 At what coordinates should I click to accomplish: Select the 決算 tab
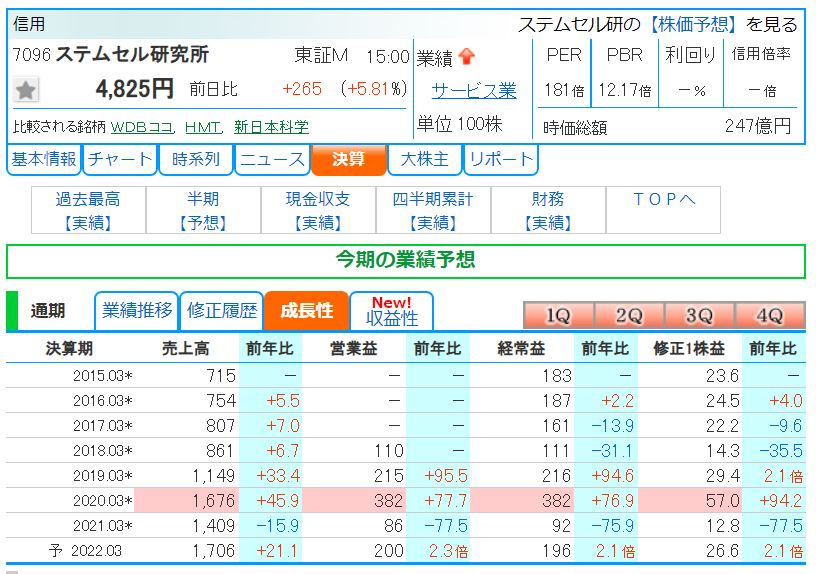[349, 159]
